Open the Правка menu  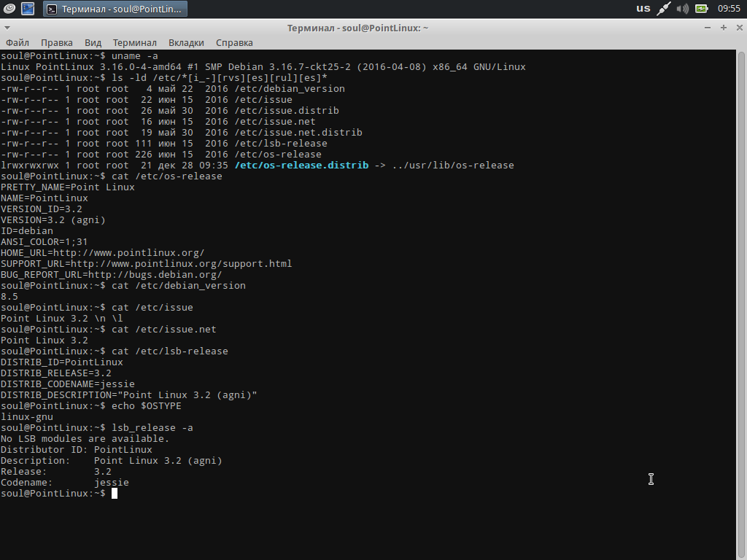[x=57, y=42]
